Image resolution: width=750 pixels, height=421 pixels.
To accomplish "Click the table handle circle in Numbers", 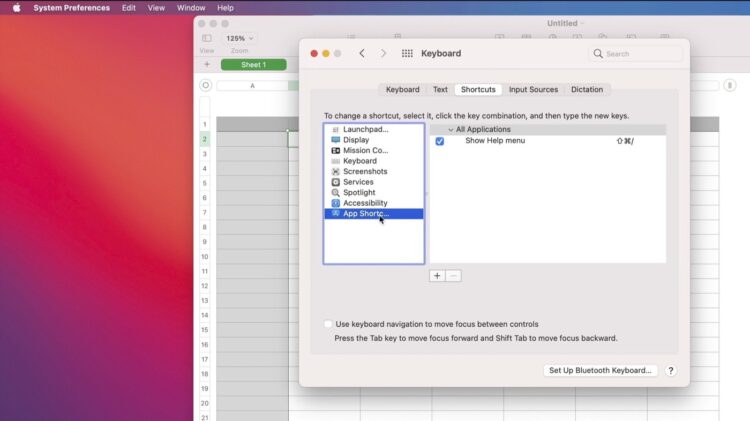I will (x=205, y=85).
